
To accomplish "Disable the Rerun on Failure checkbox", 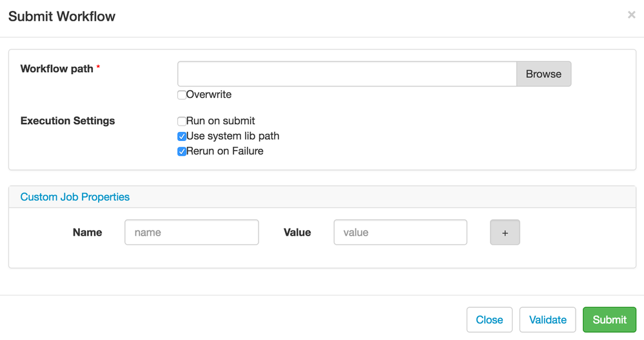I will pyautogui.click(x=182, y=152).
